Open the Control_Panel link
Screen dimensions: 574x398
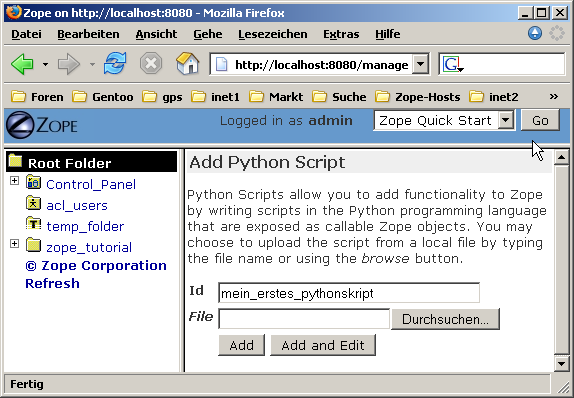(91, 184)
